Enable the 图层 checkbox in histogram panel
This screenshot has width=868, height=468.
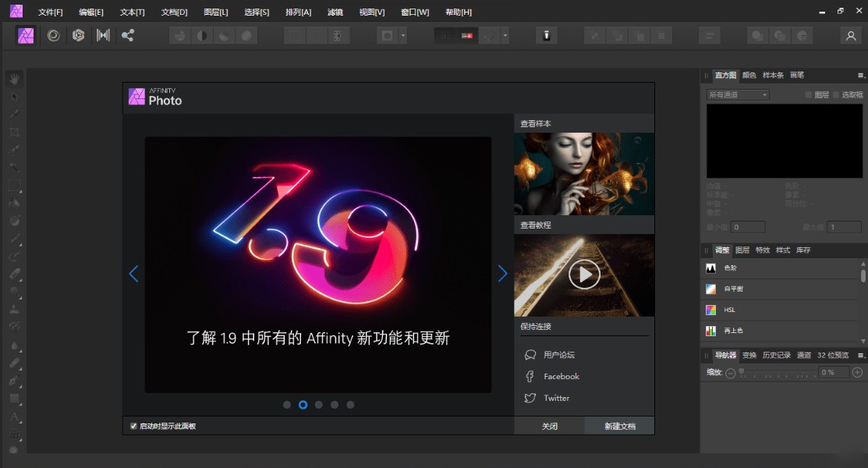coord(809,94)
